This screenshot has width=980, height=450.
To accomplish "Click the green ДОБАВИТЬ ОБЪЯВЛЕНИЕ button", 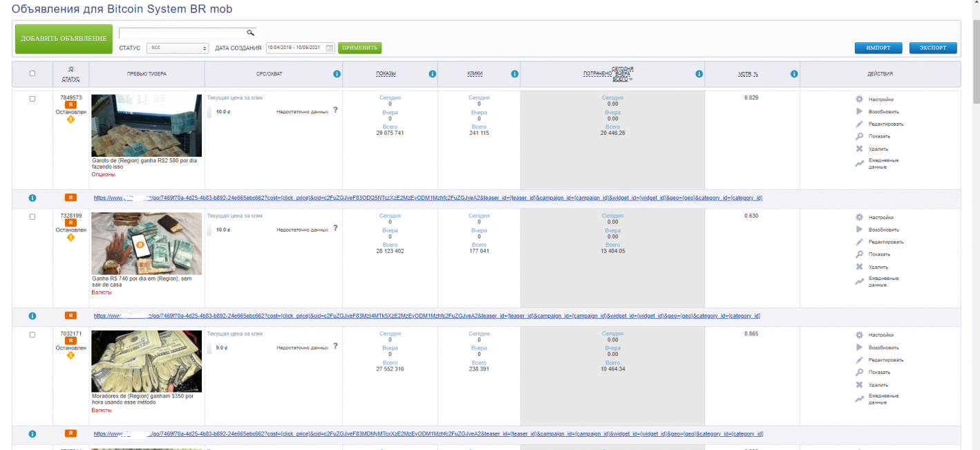I will (64, 39).
